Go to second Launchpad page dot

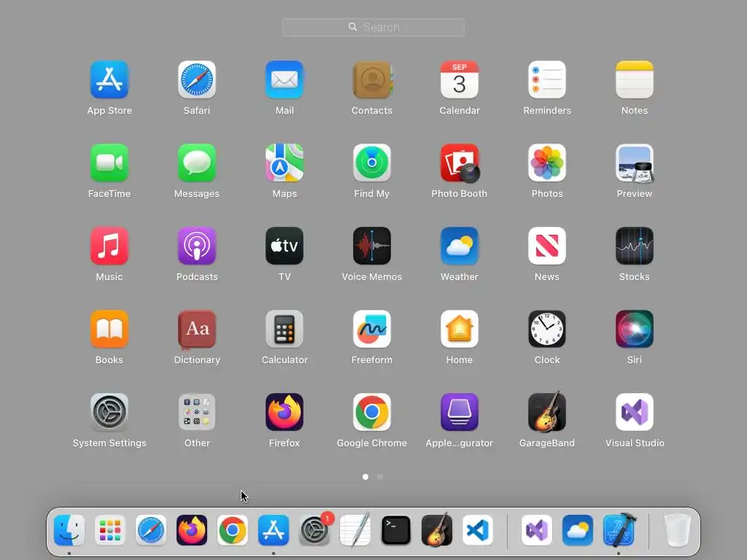(x=379, y=477)
